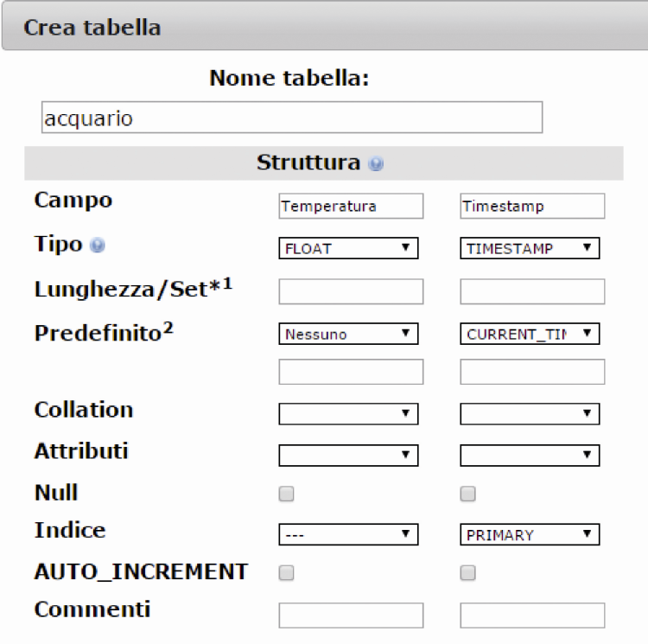Open the Attributi dropdown for Timestamp
Screen dimensions: 648x644
coord(530,455)
